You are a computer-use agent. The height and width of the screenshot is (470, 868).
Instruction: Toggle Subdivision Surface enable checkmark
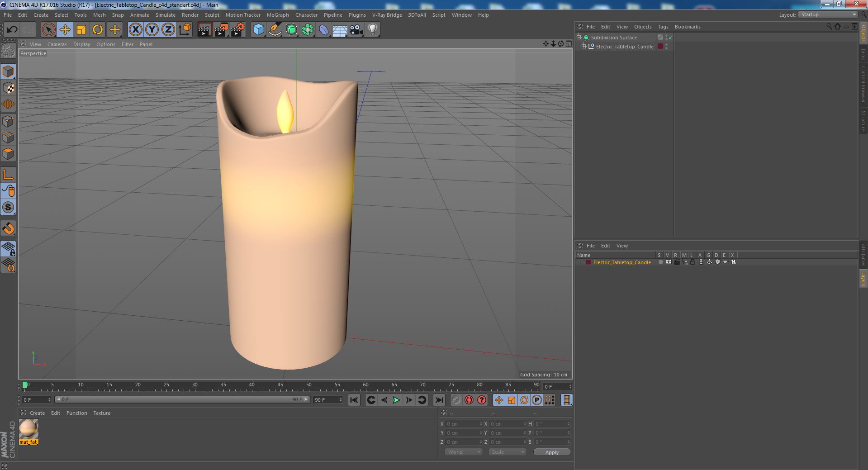point(671,38)
